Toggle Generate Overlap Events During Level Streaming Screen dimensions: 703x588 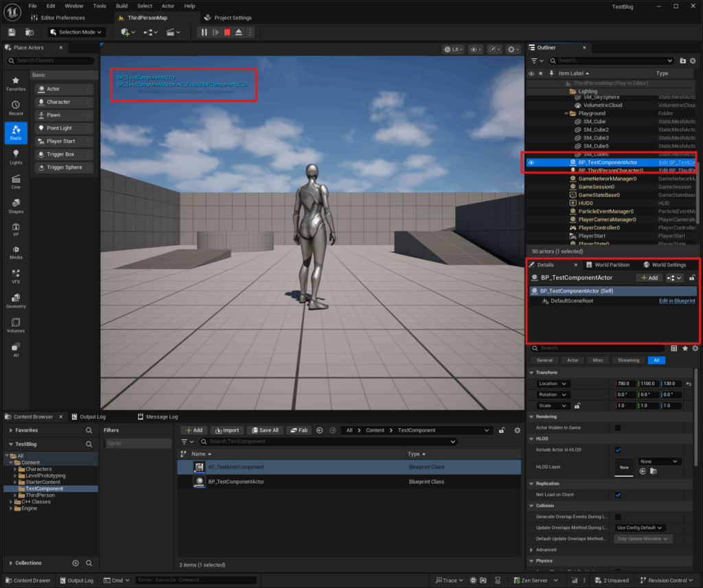(618, 517)
